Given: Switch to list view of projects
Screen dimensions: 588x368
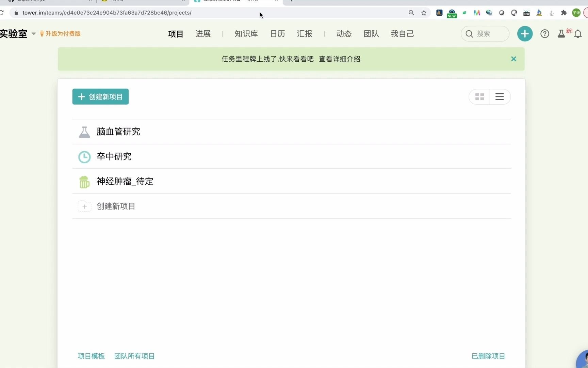Looking at the screenshot, I should [x=500, y=97].
